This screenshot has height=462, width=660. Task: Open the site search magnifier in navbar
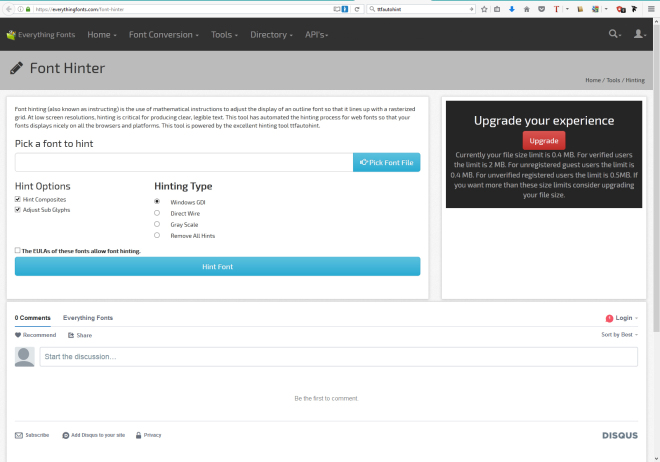[615, 34]
